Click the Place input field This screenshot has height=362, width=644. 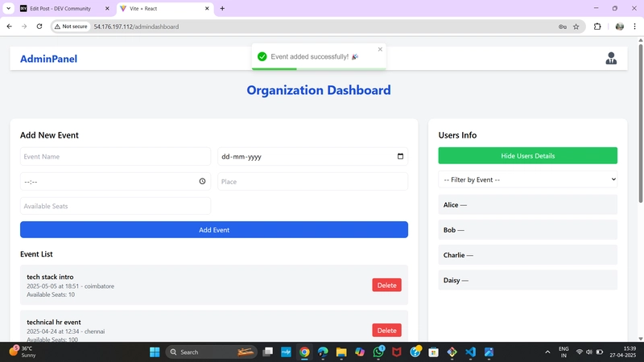coord(312,182)
